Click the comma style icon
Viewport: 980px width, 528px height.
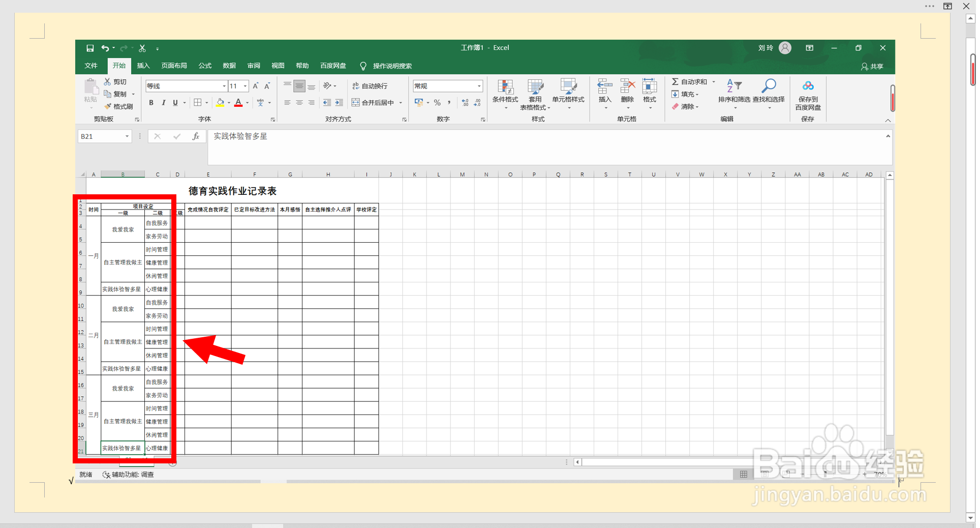coord(449,103)
